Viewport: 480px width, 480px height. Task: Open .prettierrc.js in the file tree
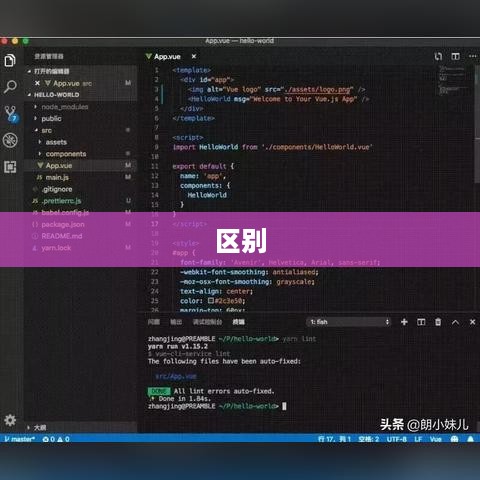(61, 201)
